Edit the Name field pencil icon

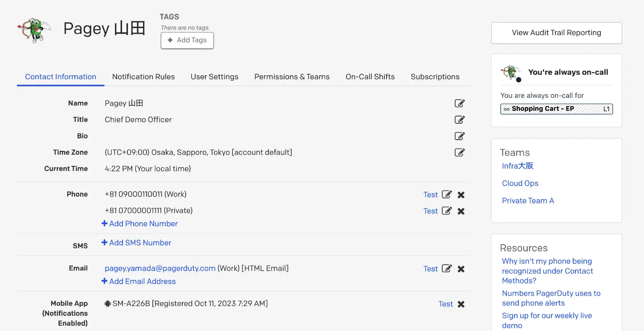(460, 103)
